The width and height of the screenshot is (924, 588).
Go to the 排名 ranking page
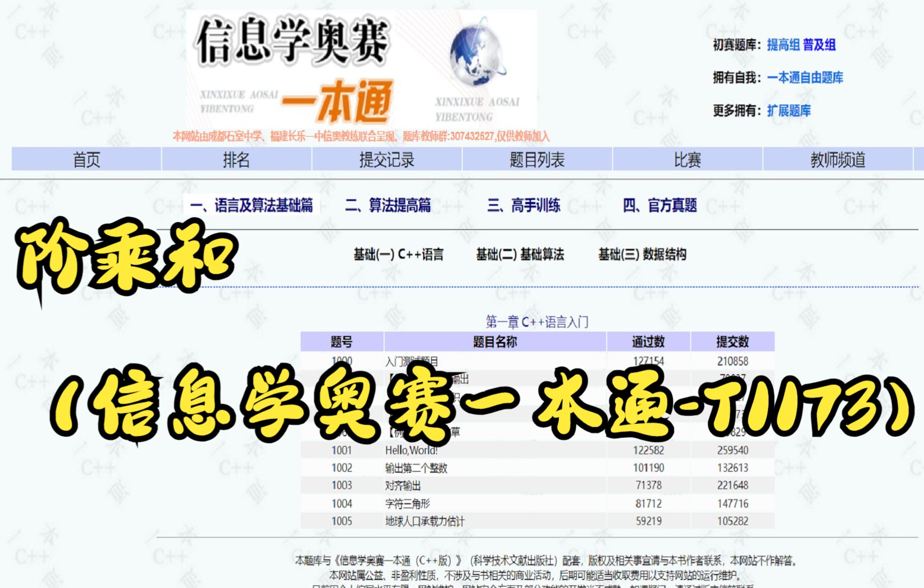pyautogui.click(x=236, y=160)
